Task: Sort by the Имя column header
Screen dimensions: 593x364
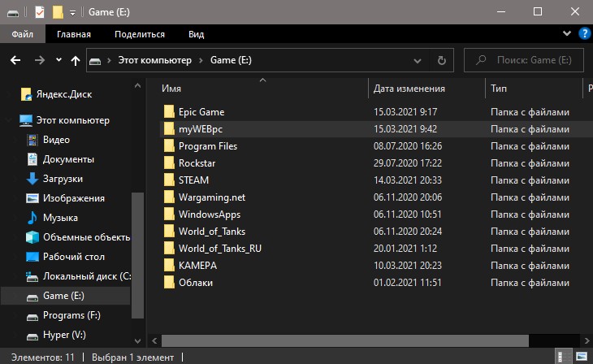Action: coord(262,89)
